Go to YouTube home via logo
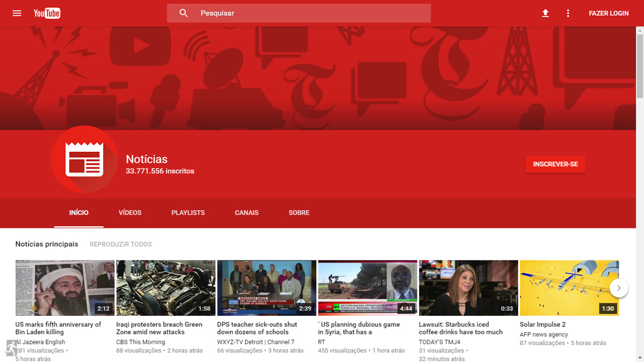The width and height of the screenshot is (644, 362). click(x=47, y=13)
